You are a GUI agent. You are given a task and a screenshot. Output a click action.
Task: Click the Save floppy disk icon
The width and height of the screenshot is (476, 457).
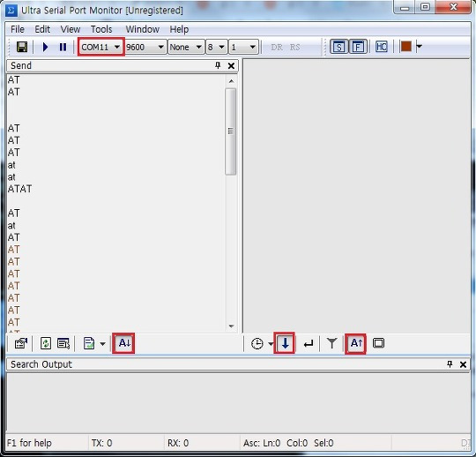point(22,47)
